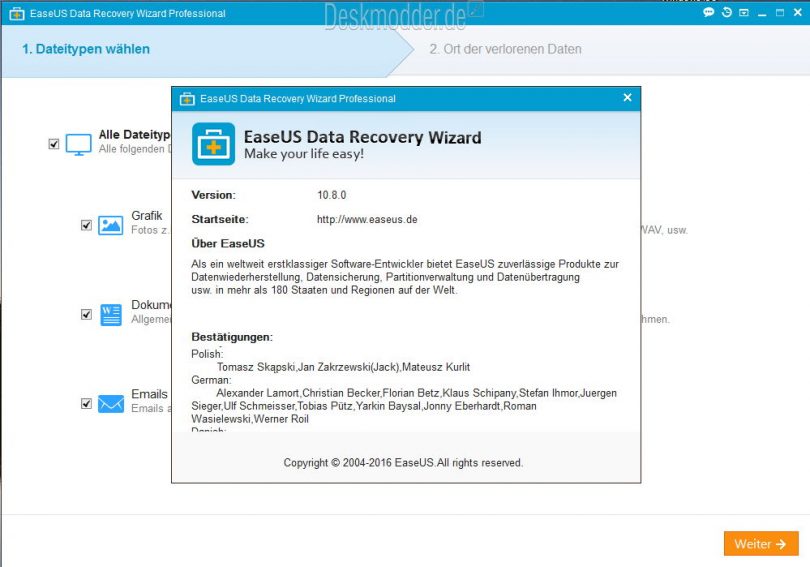
Task: Minimize the main EaseUS window
Action: tap(762, 13)
